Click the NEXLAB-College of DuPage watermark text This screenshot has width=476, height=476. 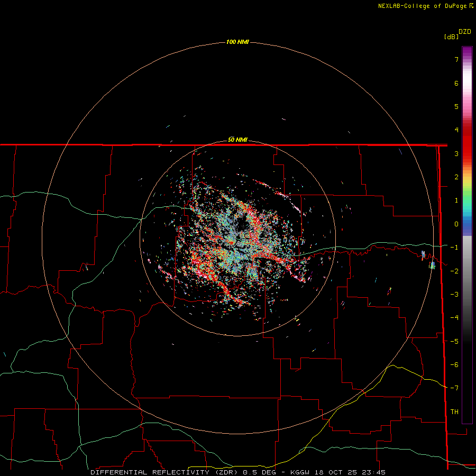coord(422,6)
